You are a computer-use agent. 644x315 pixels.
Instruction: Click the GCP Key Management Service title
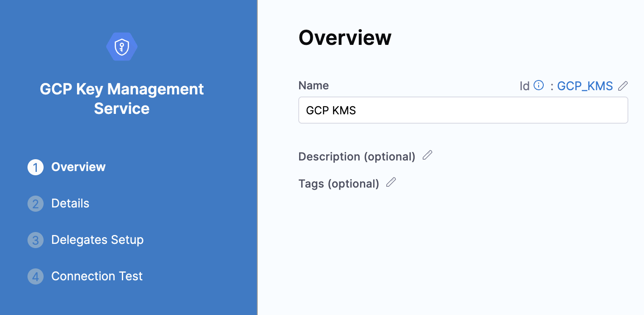click(121, 99)
